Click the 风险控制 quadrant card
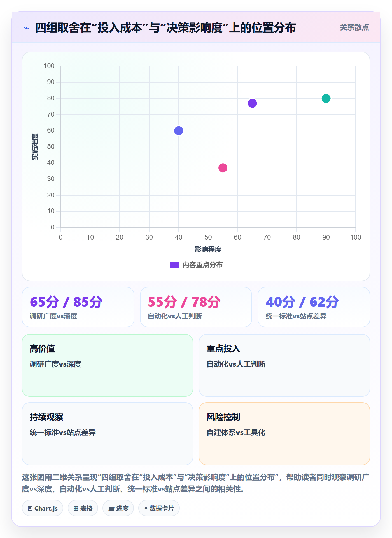Screen dimensions: 392x538 (284, 434)
